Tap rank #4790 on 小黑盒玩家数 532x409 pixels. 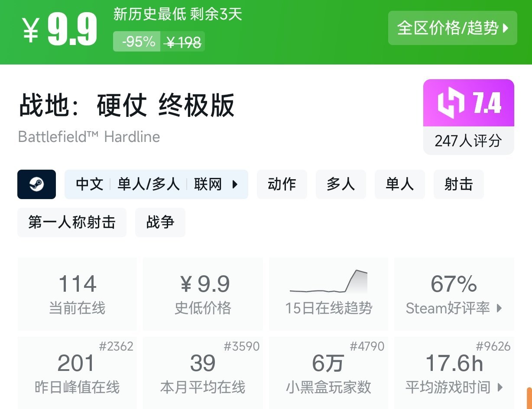click(367, 346)
